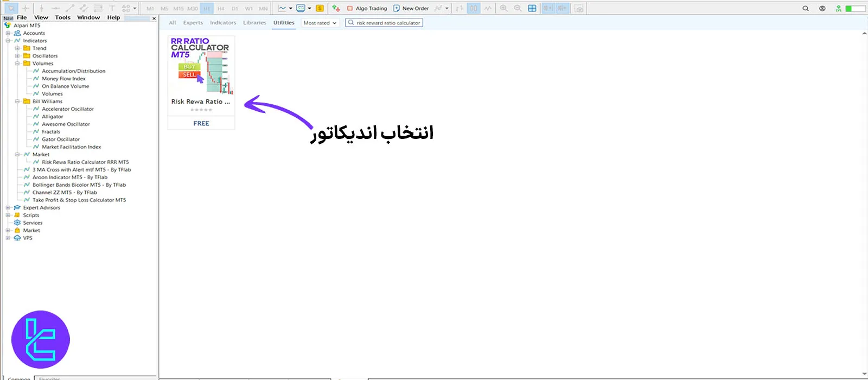Open the Tools menu
This screenshot has height=380, width=868.
pyautogui.click(x=63, y=17)
